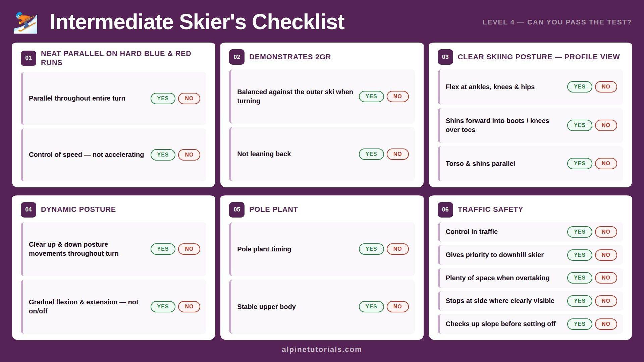This screenshot has height=362, width=644.
Task: Click the 01 section number badge
Action: click(29, 58)
